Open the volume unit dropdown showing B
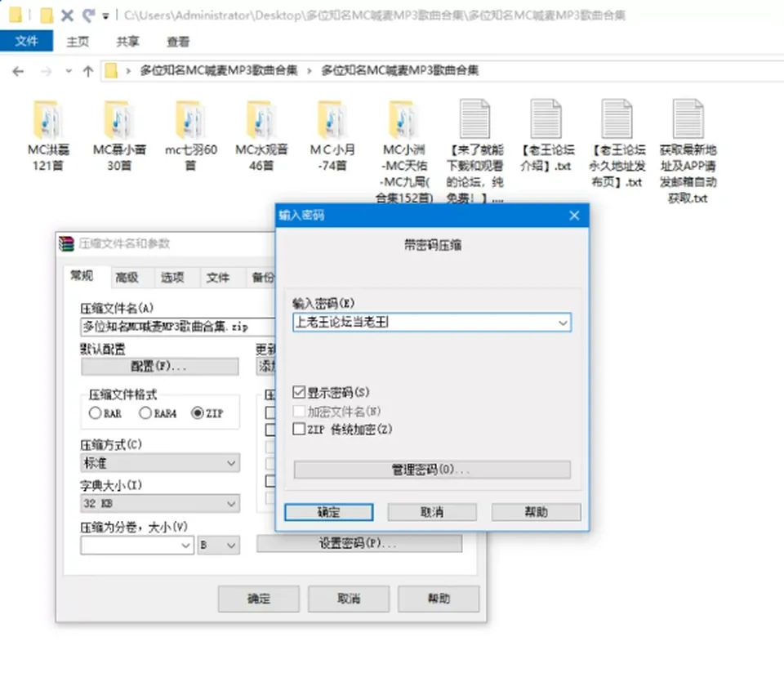 click(219, 545)
